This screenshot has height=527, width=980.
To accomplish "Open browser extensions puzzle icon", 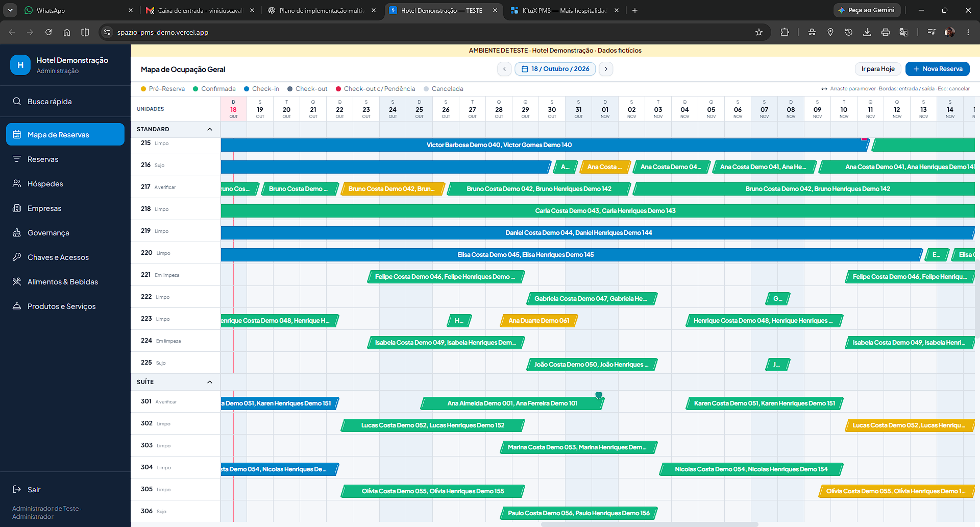I will (785, 32).
